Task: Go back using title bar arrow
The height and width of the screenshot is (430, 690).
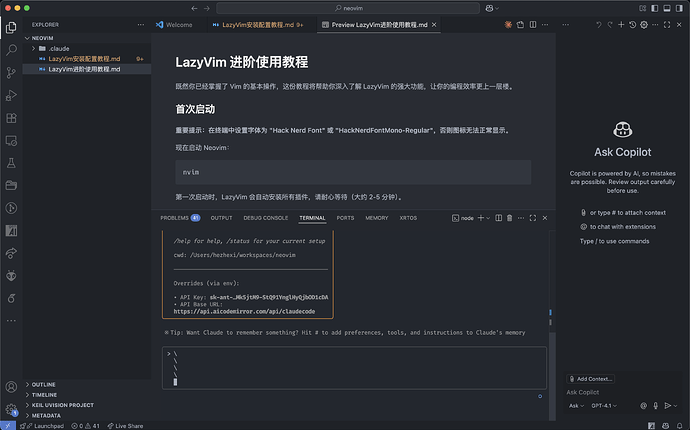Action: (195, 8)
